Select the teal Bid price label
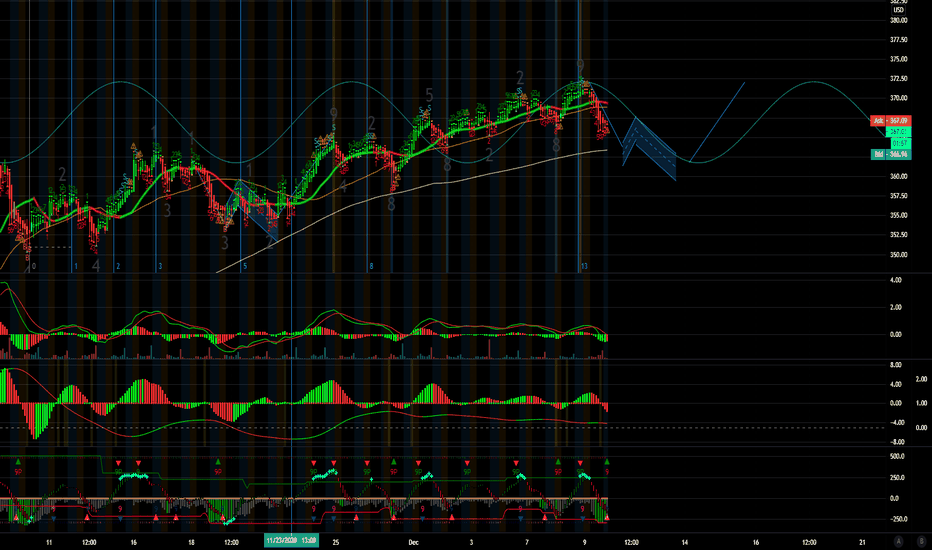The height and width of the screenshot is (550, 932). [890, 155]
